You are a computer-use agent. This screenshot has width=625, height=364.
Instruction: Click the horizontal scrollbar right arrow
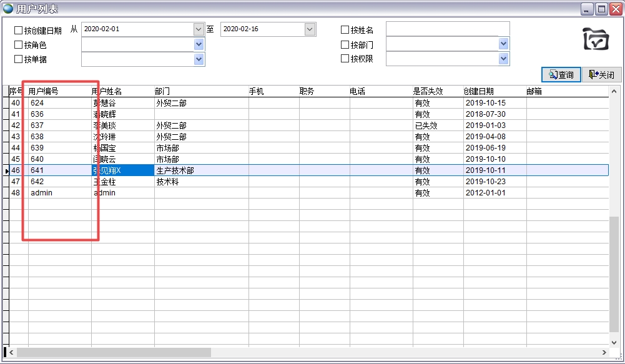603,353
